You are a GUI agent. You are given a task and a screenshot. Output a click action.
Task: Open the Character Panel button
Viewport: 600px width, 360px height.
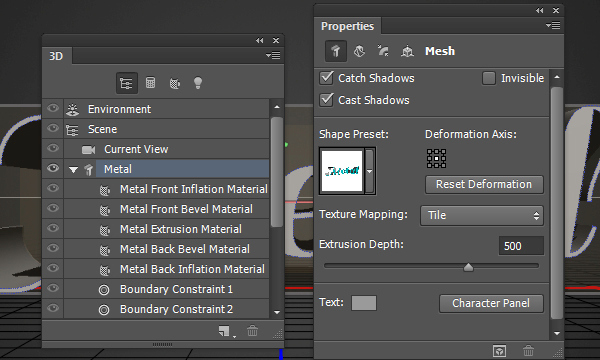coord(491,303)
